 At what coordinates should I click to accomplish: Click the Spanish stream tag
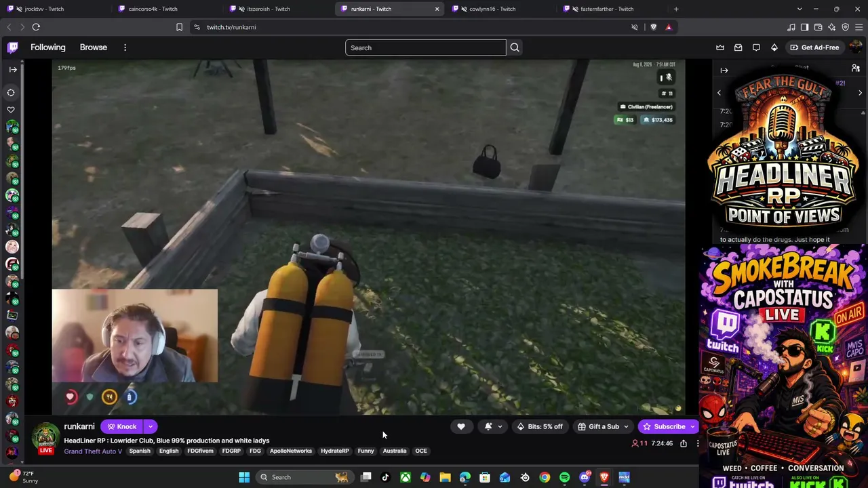pyautogui.click(x=140, y=451)
